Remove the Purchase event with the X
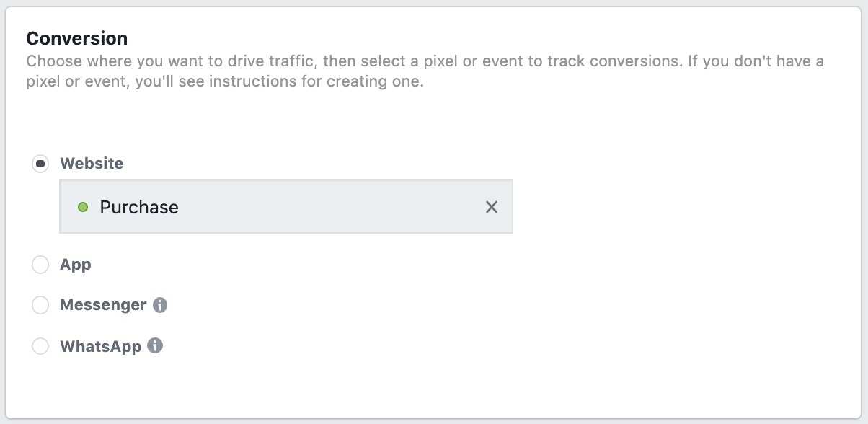Viewport: 868px width, 424px height. [x=492, y=207]
